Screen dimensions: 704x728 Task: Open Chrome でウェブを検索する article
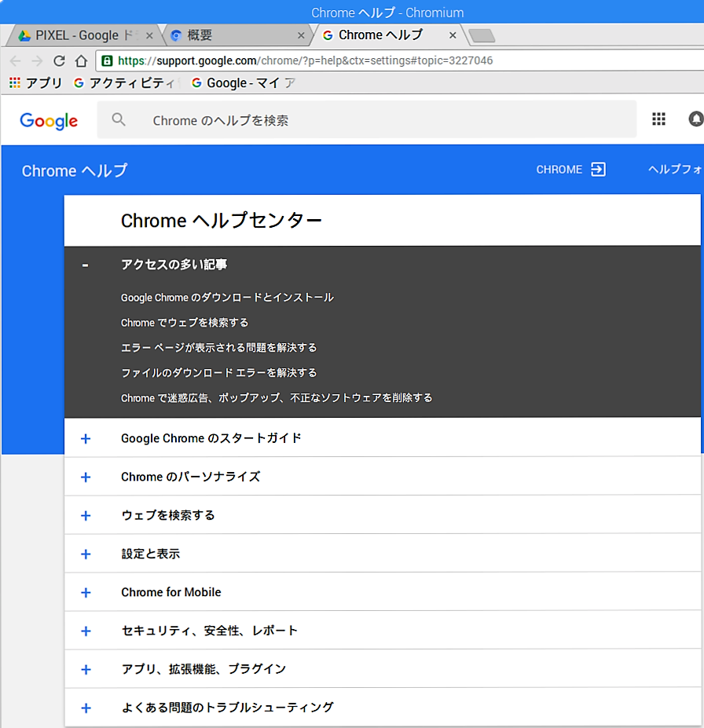point(185,323)
